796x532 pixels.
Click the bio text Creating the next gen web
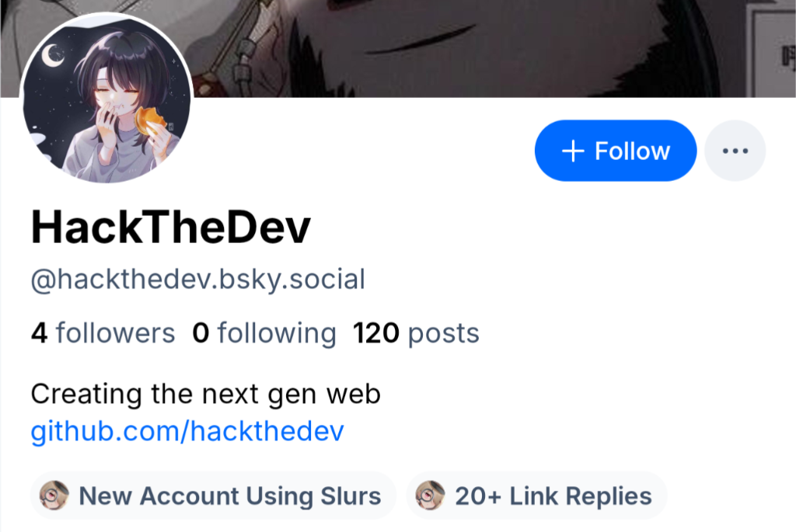coord(205,395)
